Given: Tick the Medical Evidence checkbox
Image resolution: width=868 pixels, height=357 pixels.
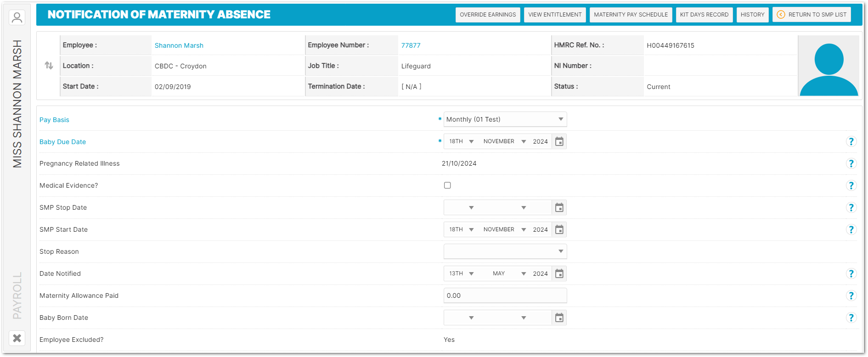Looking at the screenshot, I should point(447,185).
